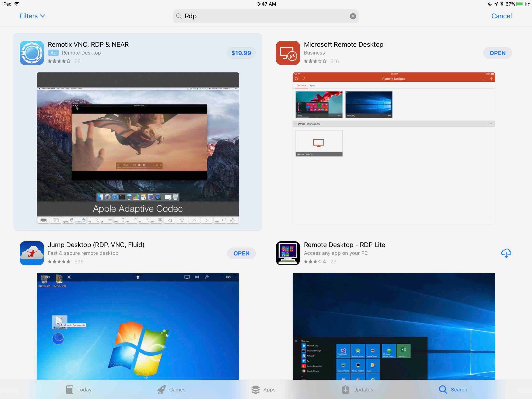Cancel the search
Screen dimensions: 532x399
tap(501, 16)
